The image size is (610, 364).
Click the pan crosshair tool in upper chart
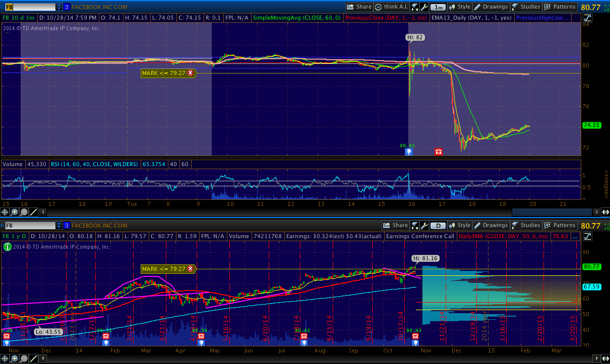coord(6,212)
